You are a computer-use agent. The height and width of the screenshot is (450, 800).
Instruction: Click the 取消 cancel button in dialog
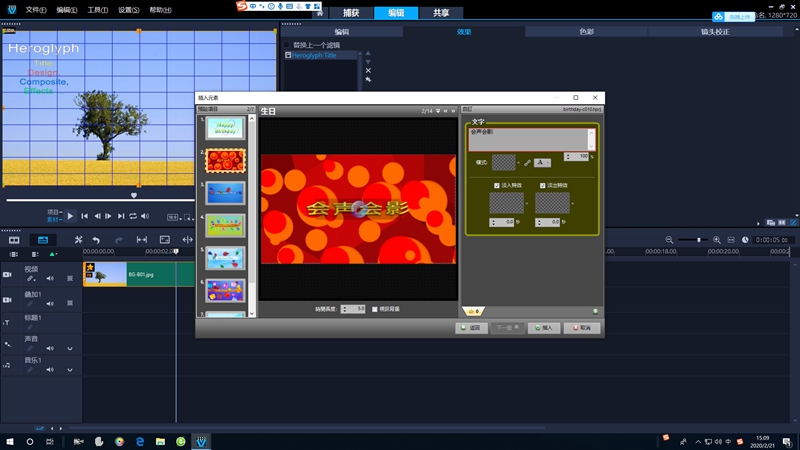pyautogui.click(x=582, y=328)
